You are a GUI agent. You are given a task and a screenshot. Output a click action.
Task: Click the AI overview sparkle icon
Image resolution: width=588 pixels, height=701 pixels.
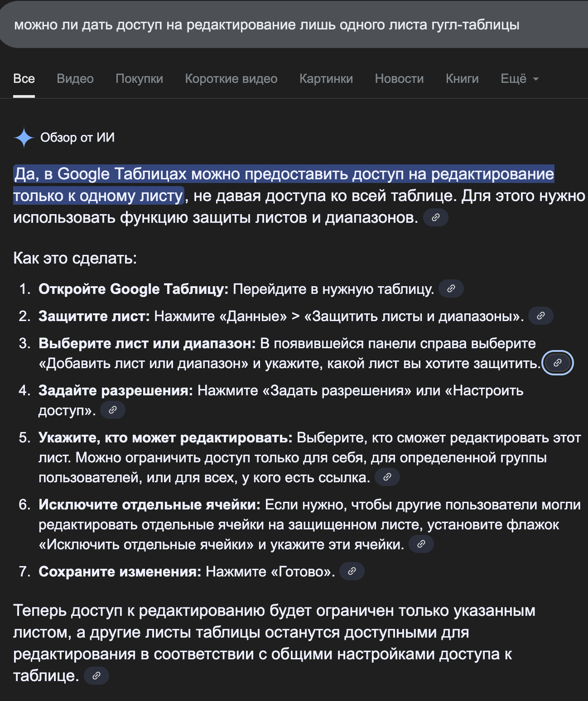click(24, 138)
